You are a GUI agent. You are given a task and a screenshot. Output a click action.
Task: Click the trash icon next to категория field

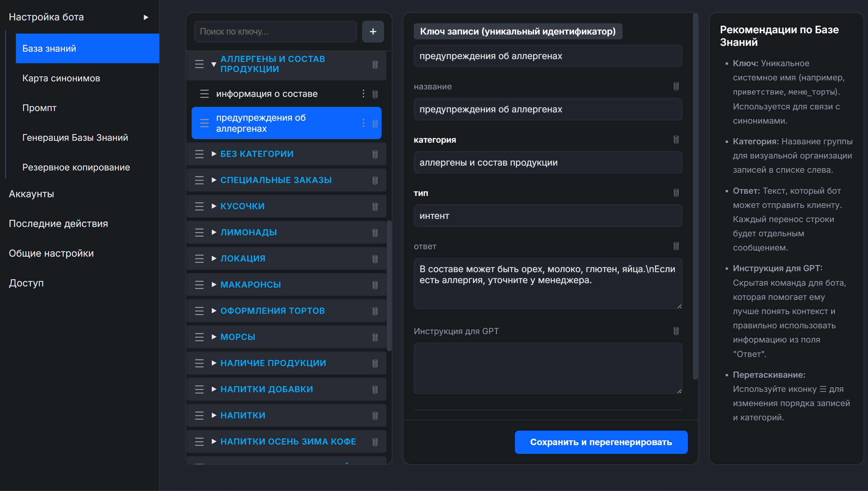click(676, 139)
